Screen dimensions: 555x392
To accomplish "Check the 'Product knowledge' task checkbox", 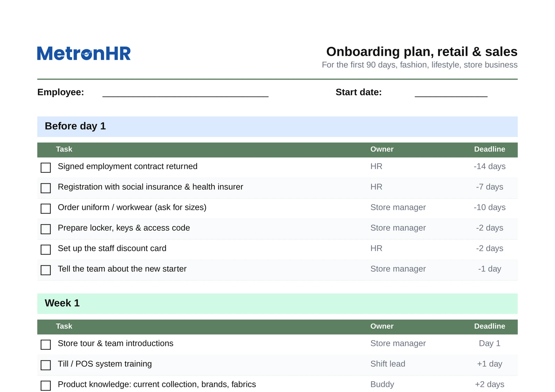I will (46, 385).
